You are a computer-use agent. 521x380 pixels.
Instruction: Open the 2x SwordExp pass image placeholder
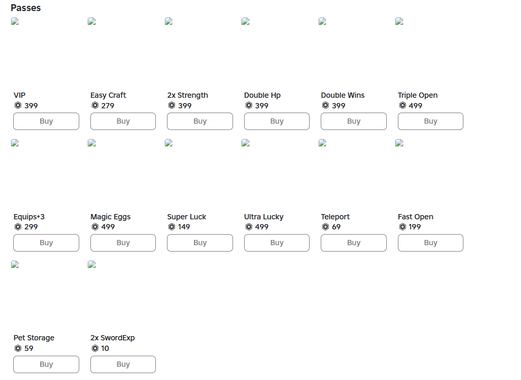pos(92,265)
